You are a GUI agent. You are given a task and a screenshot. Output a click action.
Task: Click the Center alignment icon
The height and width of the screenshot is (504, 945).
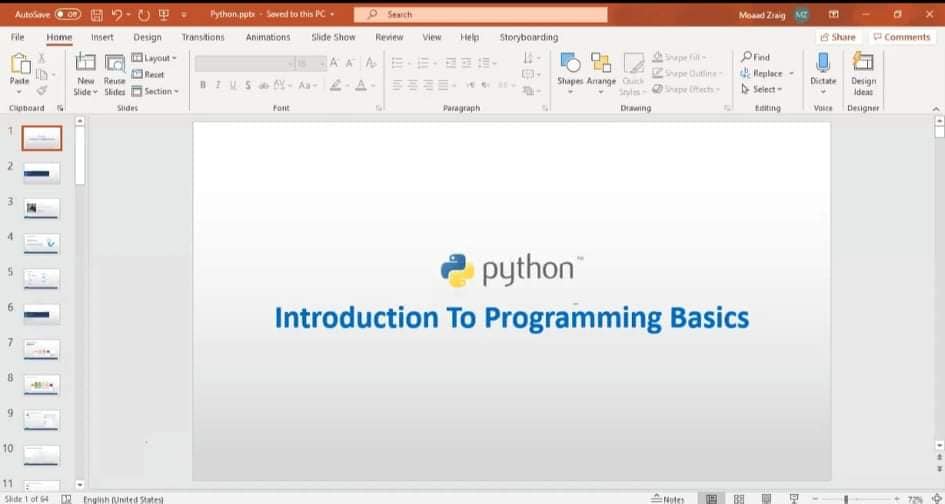412,85
